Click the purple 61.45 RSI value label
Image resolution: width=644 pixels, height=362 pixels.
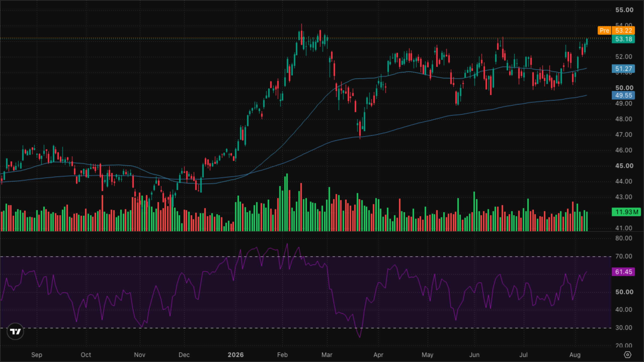click(x=623, y=272)
